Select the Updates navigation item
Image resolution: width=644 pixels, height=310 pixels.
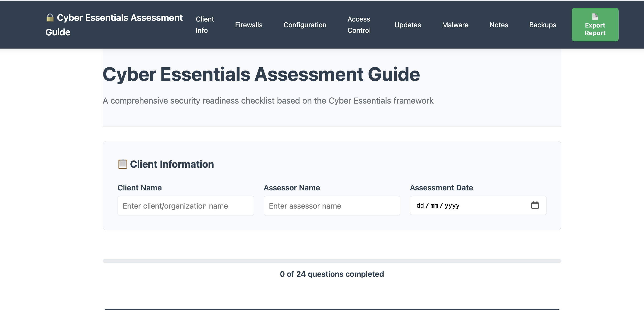click(x=408, y=25)
